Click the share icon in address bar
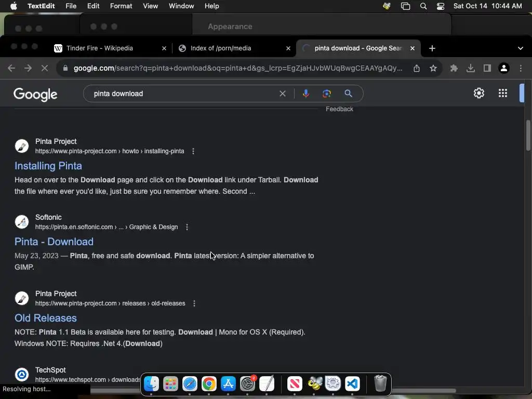The image size is (532, 399). pyautogui.click(x=417, y=68)
